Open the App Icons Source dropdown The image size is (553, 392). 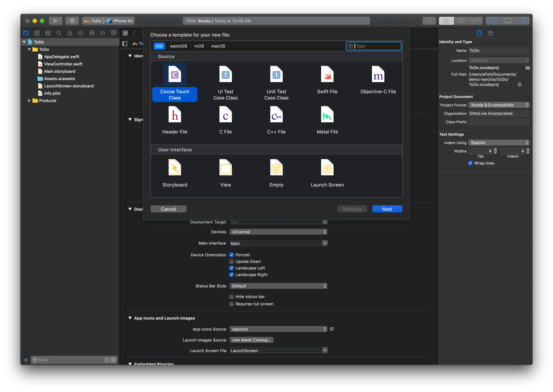(x=278, y=329)
